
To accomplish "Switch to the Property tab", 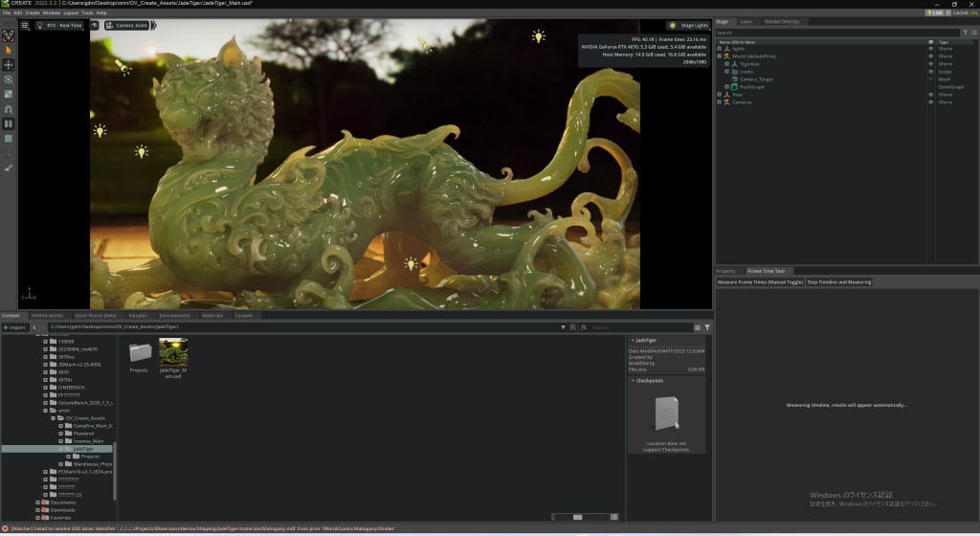I will [725, 271].
